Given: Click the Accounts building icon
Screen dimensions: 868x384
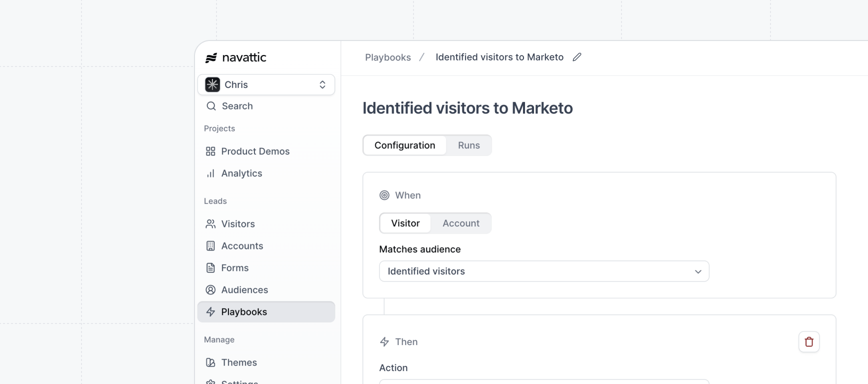Looking at the screenshot, I should tap(210, 245).
